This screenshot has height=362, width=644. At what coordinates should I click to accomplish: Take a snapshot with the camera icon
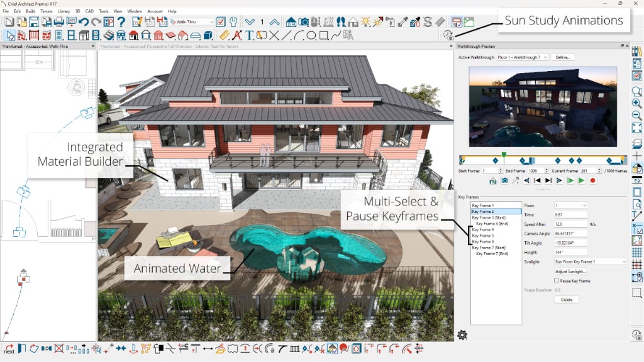pyautogui.click(x=504, y=180)
